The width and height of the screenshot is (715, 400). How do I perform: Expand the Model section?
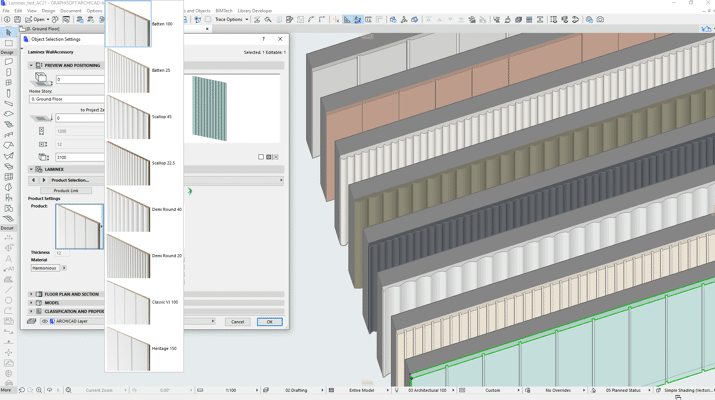pyautogui.click(x=31, y=303)
